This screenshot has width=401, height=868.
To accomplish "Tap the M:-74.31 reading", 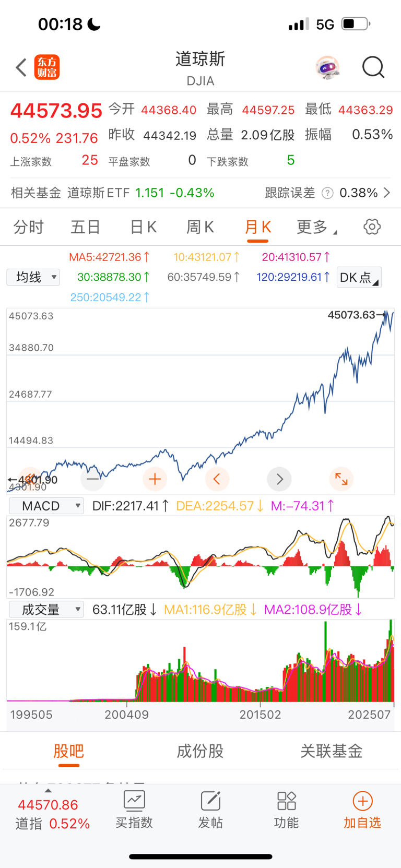I will [302, 506].
